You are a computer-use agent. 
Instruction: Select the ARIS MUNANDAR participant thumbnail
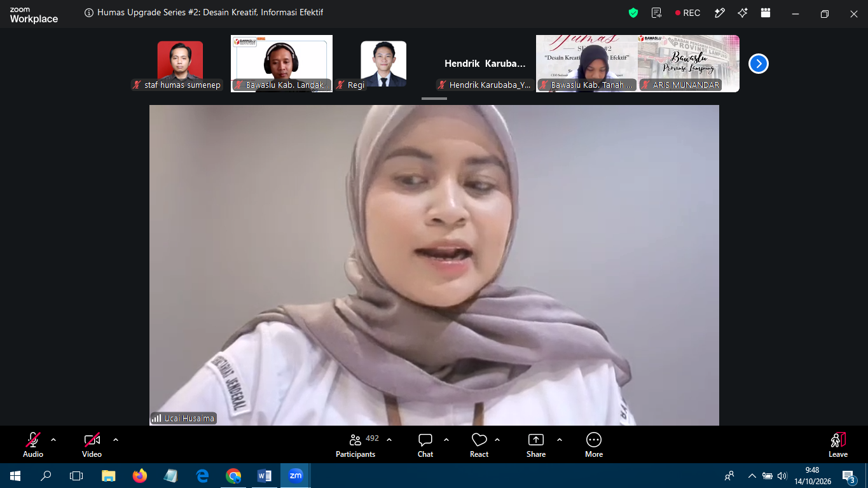[689, 64]
